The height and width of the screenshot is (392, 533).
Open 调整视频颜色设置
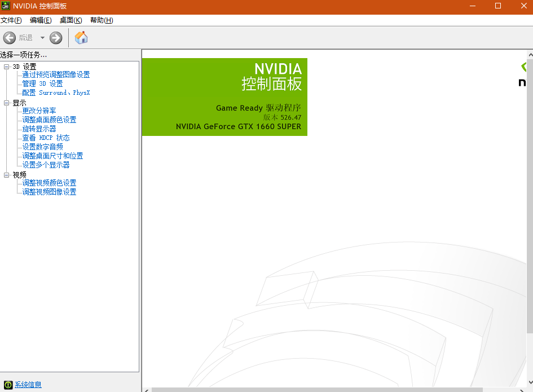click(49, 183)
